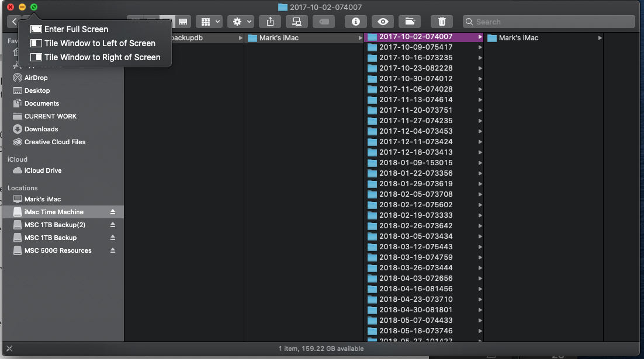
Task: Click status text 159.22 GB available
Action: coord(333,348)
